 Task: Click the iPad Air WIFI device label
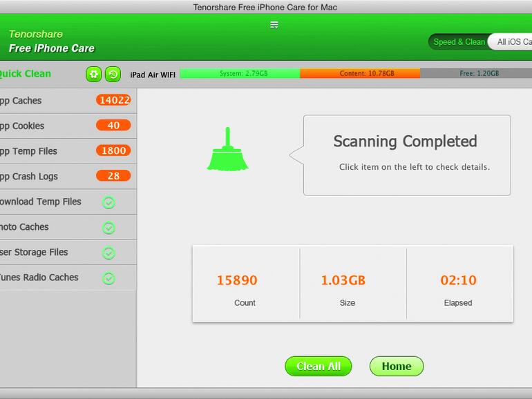tap(153, 75)
